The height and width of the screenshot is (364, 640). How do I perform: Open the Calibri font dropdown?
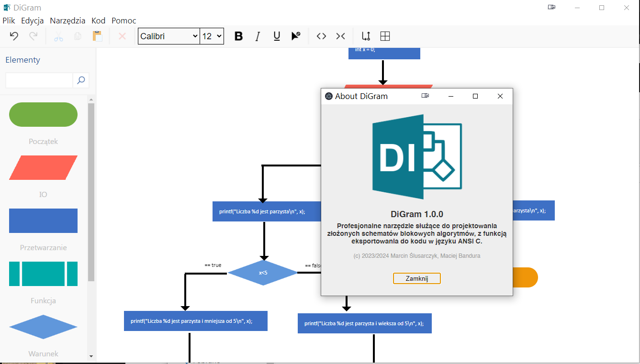click(168, 36)
